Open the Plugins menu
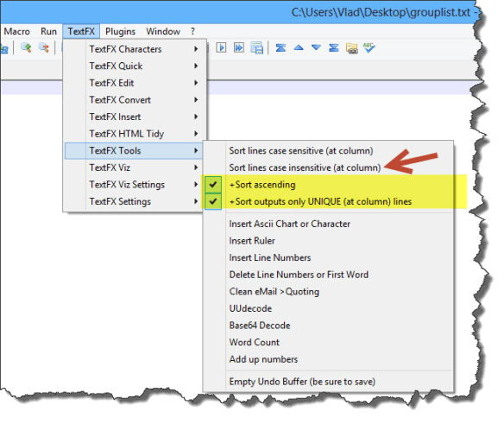This screenshot has width=504, height=424. [120, 32]
